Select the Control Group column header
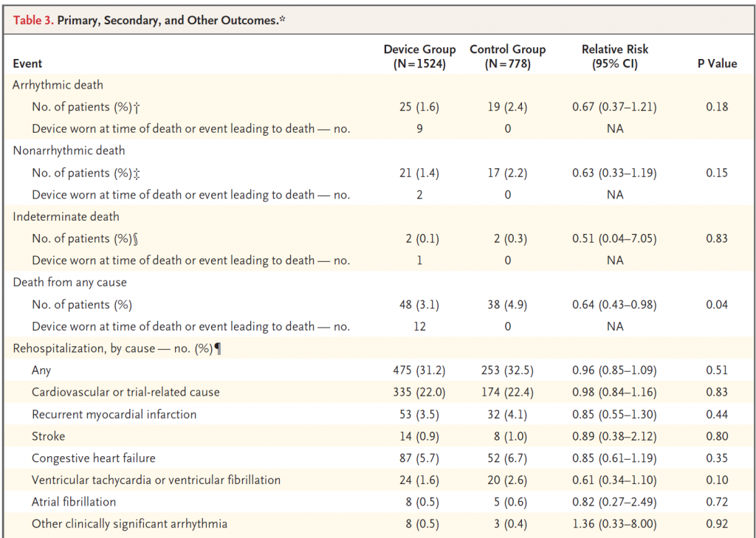 click(508, 57)
